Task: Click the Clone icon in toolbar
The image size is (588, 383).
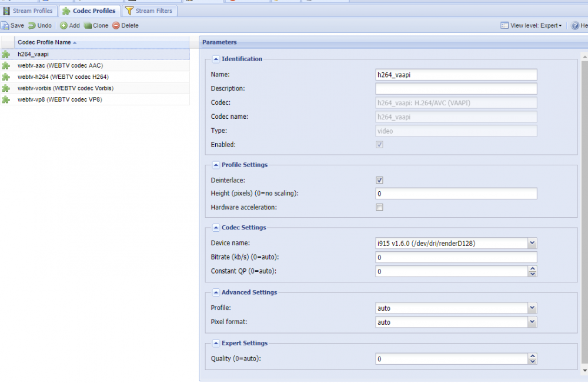Action: 88,25
